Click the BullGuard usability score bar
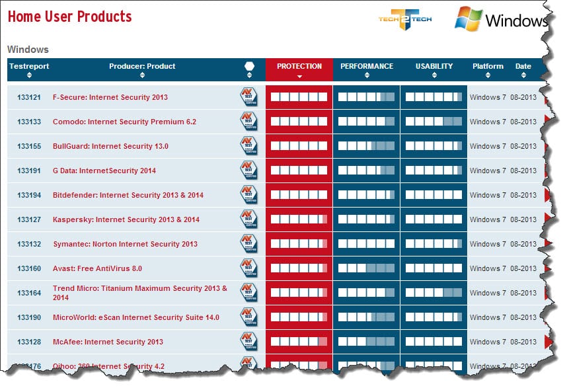Viewport: 569px width, 392px height. click(x=434, y=146)
